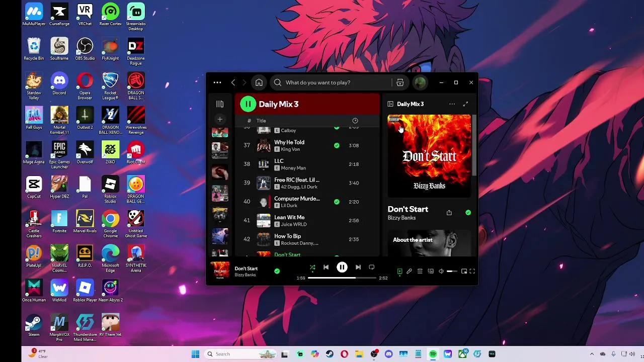This screenshot has height=362, width=644.
Task: Select Free RIC (feat. Lil... track
Action: [x=297, y=179]
